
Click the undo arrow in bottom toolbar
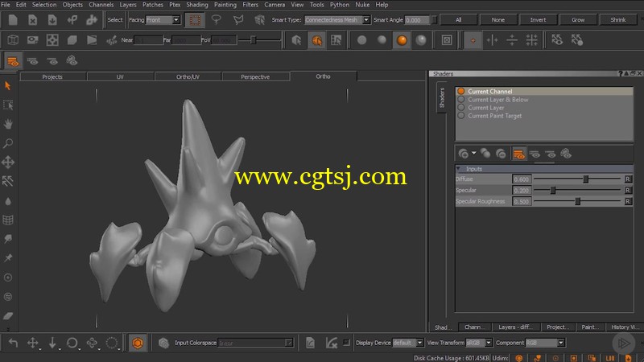(13, 343)
